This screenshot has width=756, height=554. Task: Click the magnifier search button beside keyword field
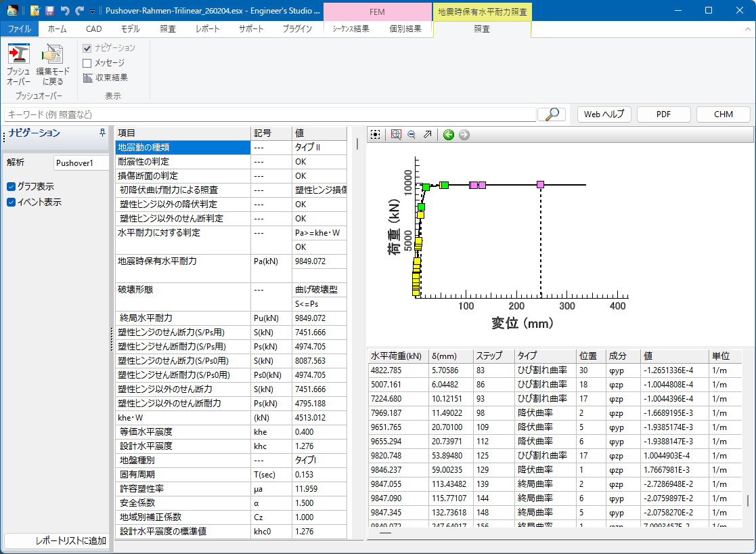tap(551, 114)
